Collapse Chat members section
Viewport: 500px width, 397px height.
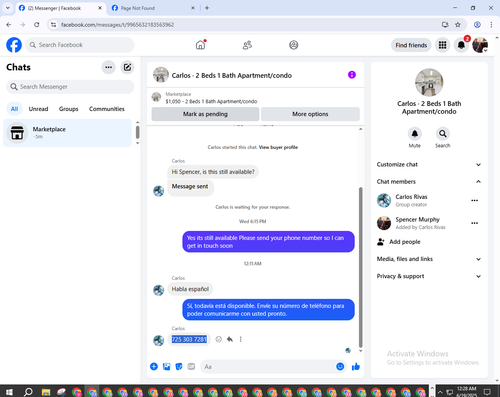(x=429, y=182)
